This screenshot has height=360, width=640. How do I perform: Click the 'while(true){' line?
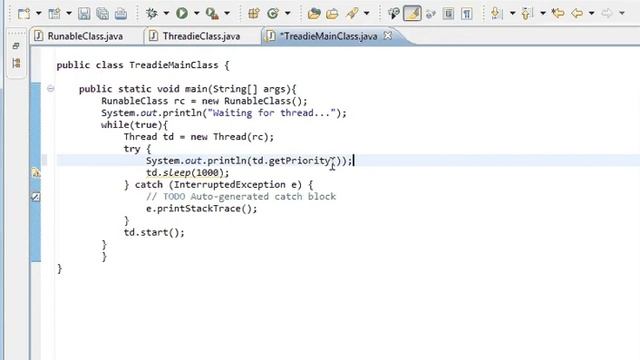point(134,125)
